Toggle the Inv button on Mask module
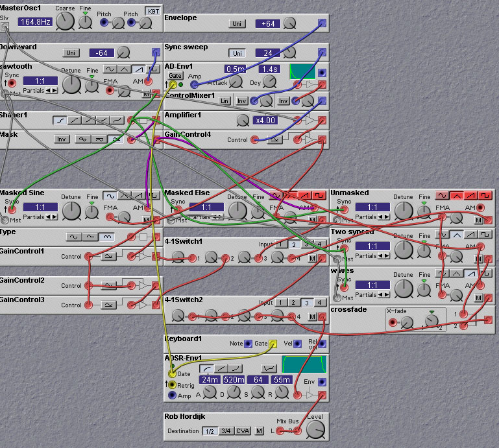 [x=62, y=139]
